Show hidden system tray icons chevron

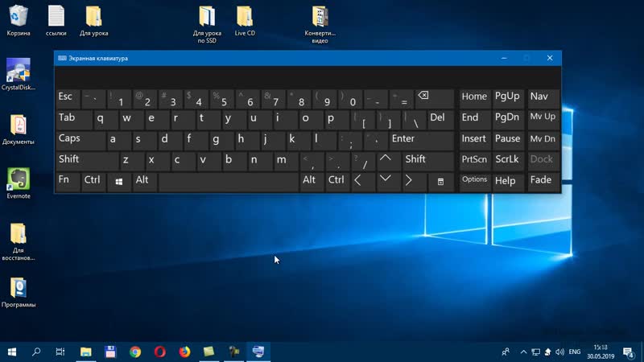coord(523,352)
